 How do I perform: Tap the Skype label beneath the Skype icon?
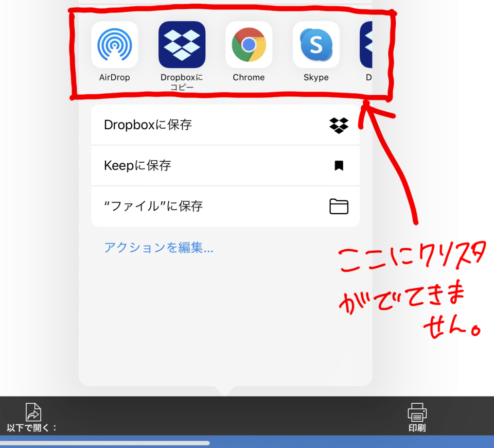point(315,77)
